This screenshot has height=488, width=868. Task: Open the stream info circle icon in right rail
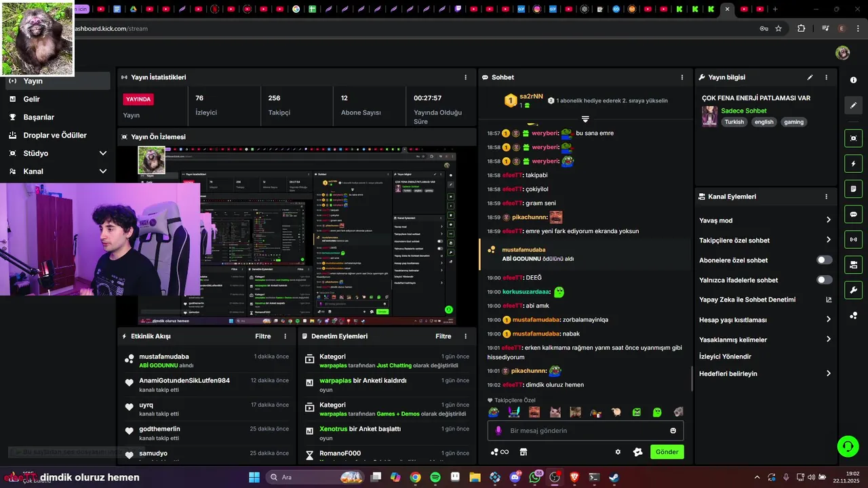pyautogui.click(x=853, y=80)
